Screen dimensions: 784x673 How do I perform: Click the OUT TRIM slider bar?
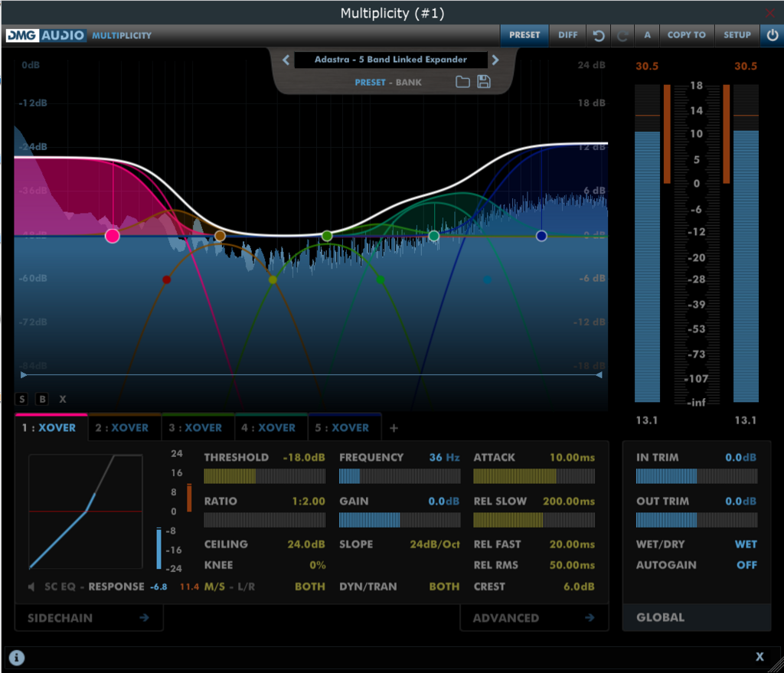click(697, 520)
